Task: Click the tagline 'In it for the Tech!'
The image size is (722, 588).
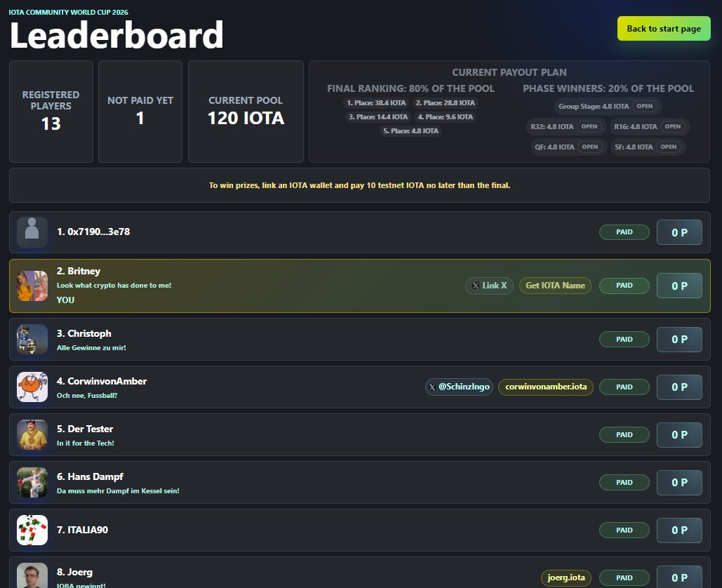Action: coord(86,443)
